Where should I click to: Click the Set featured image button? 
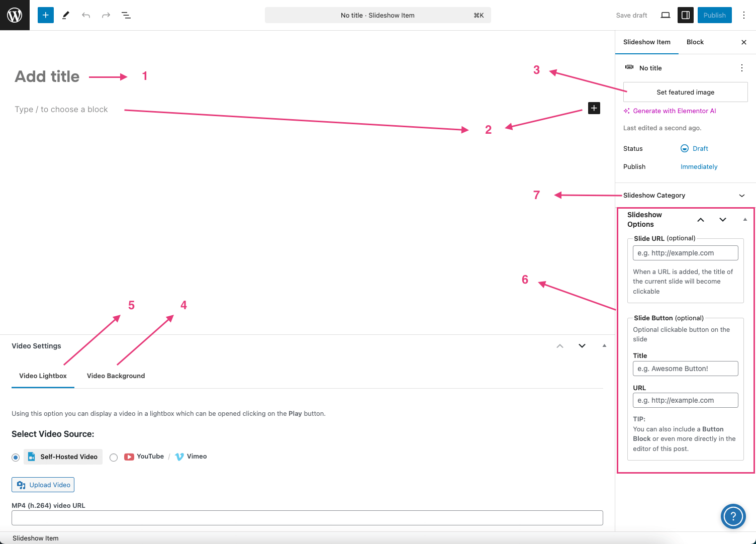(x=685, y=93)
